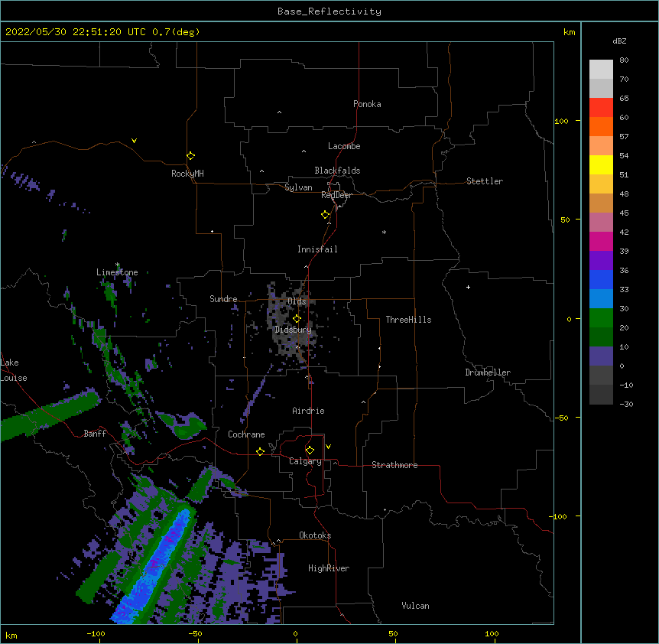Select the purple 39 dBZ legend swatch
Viewport: 659px width, 644px height.
[601, 261]
